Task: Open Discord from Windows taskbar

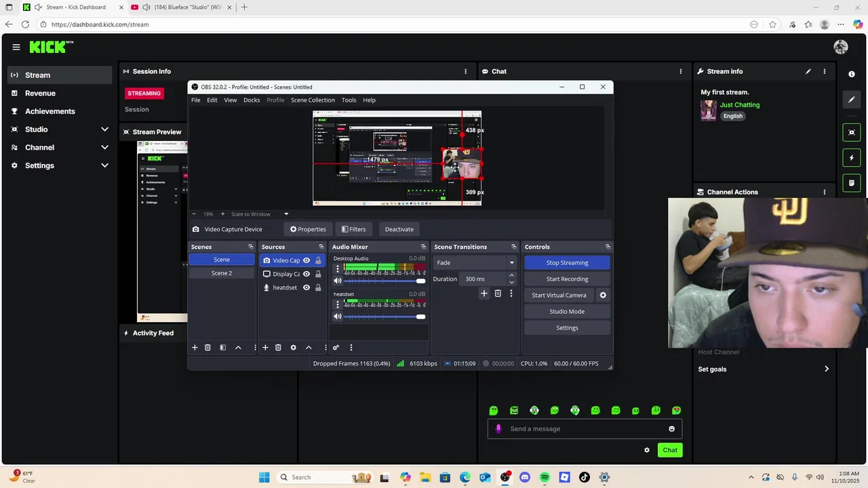Action: [x=525, y=477]
